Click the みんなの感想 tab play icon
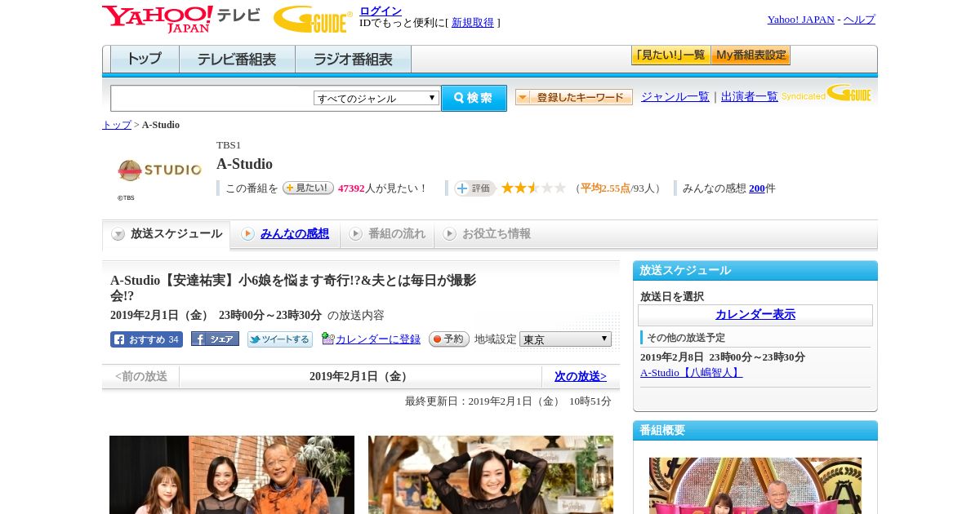This screenshot has width=980, height=514. tap(247, 234)
